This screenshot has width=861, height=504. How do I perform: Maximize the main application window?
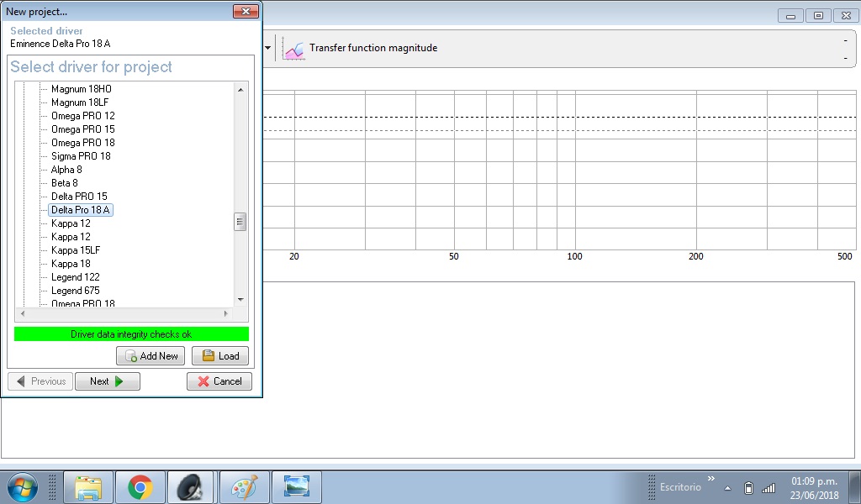(x=818, y=16)
